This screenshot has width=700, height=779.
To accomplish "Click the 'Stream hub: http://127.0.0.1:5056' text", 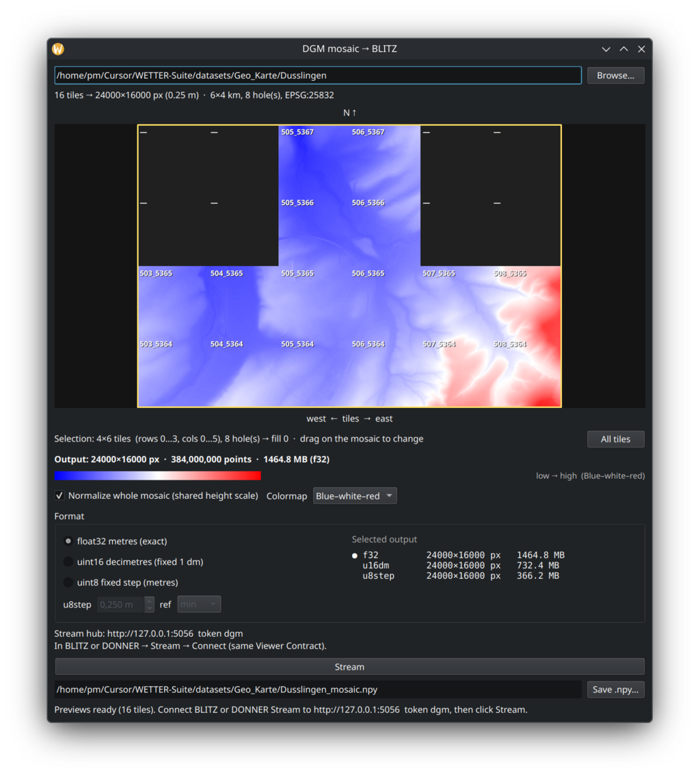I will pyautogui.click(x=148, y=633).
